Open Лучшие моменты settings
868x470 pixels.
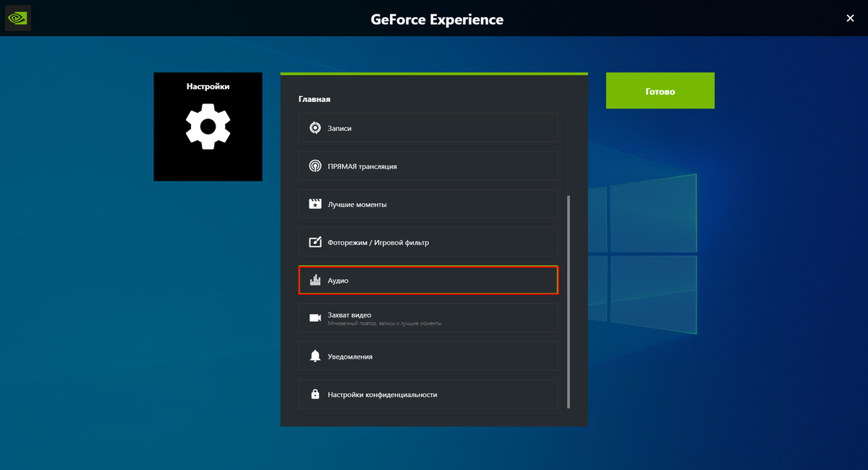click(428, 204)
